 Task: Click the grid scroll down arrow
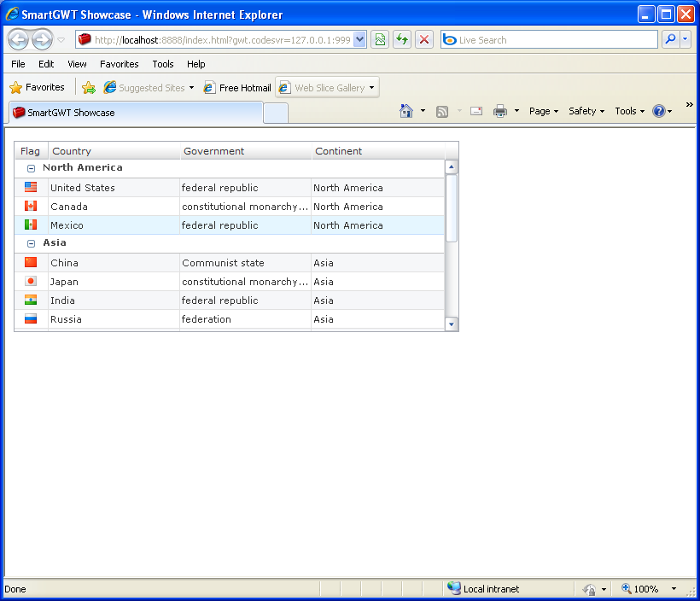[452, 324]
